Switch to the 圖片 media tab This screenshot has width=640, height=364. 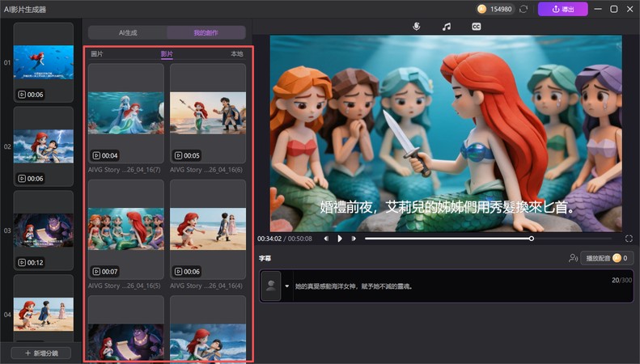[97, 54]
